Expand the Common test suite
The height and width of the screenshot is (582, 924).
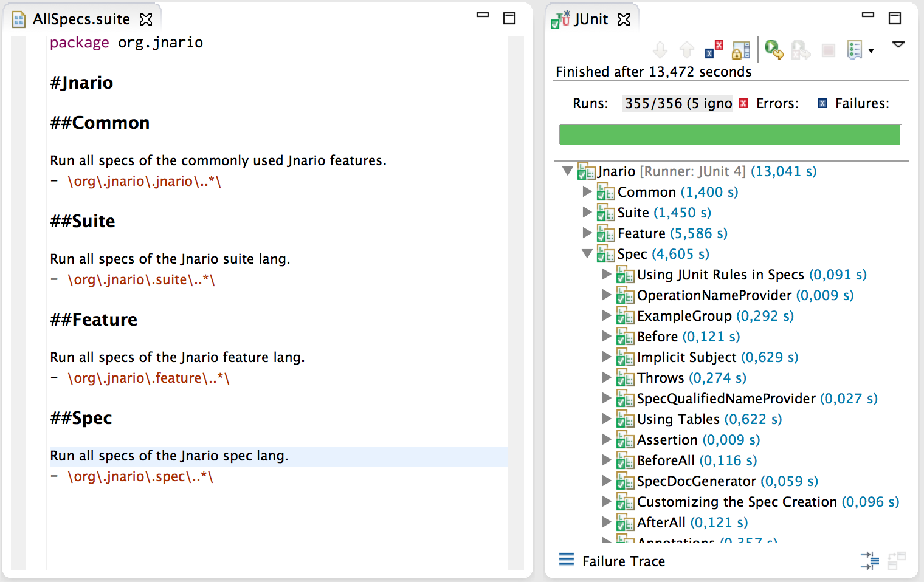point(587,192)
